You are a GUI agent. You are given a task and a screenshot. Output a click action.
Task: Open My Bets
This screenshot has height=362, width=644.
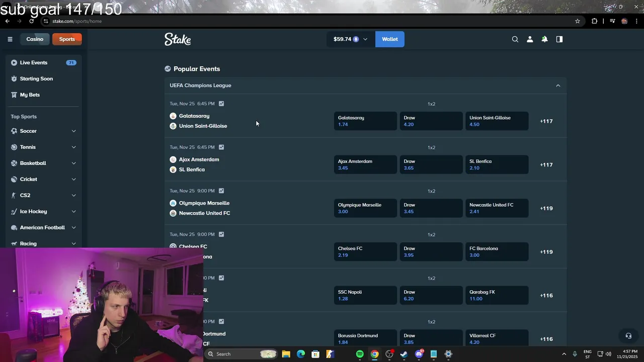(43, 95)
